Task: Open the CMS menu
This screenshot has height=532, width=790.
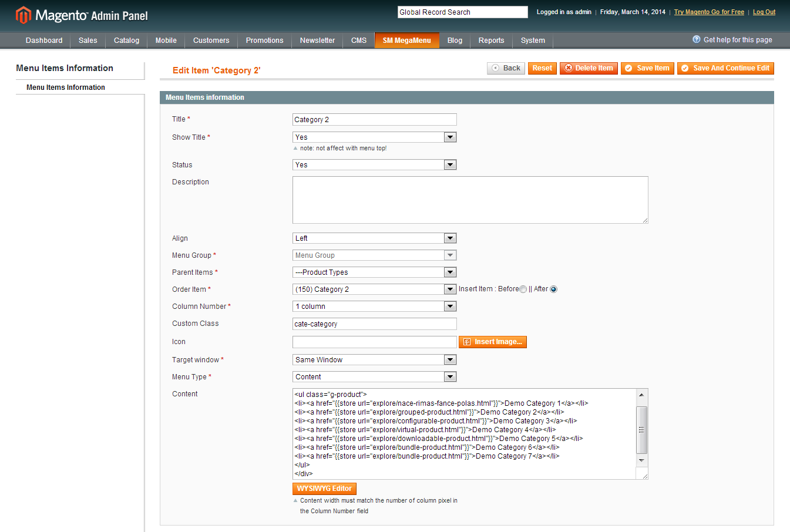Action: (359, 41)
